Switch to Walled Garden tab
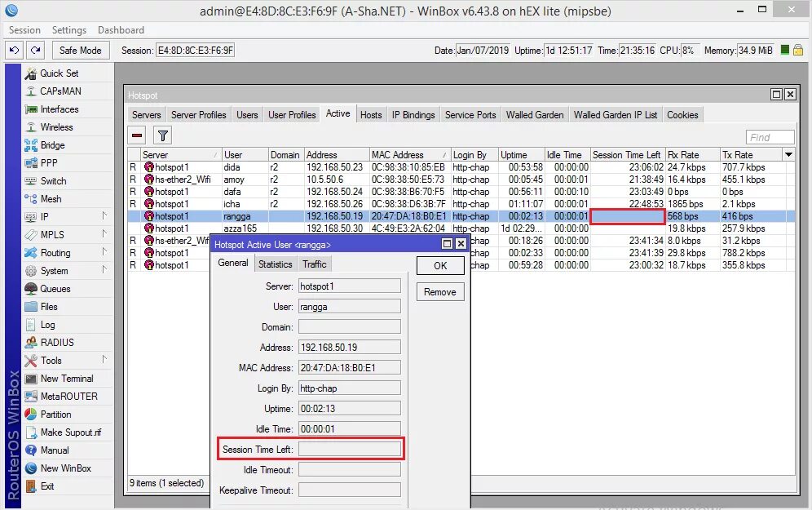812x510 pixels. click(535, 115)
